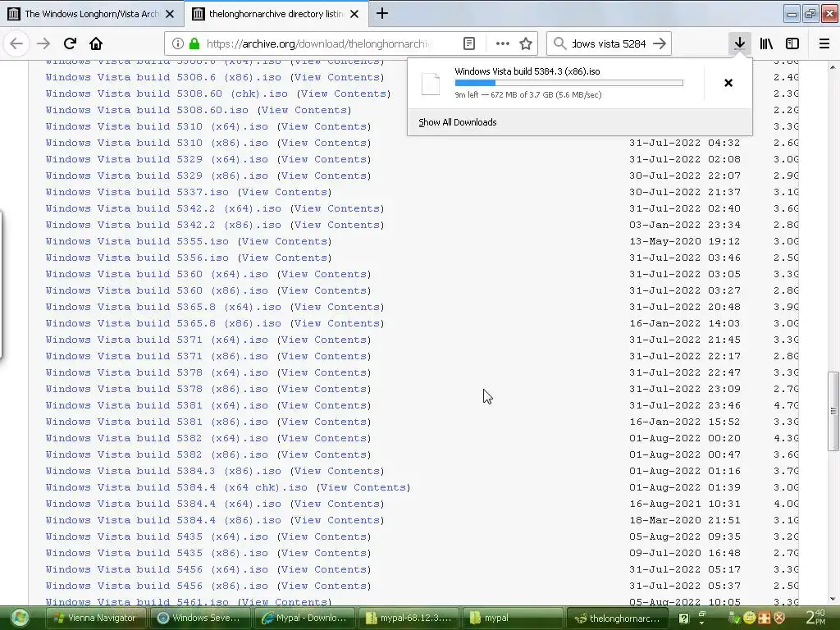Screen dimensions: 840x630
Task: Open Windows Vista build 5310 (x64).iso link
Action: pos(157,126)
